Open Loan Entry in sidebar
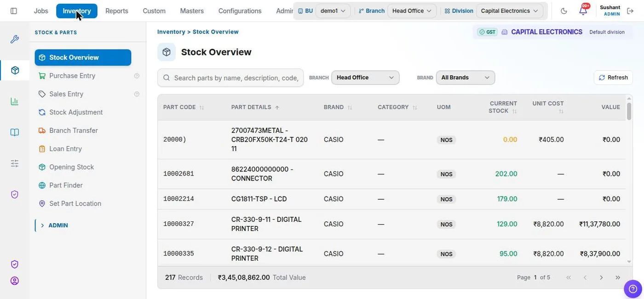The width and height of the screenshot is (644, 299). click(65, 149)
